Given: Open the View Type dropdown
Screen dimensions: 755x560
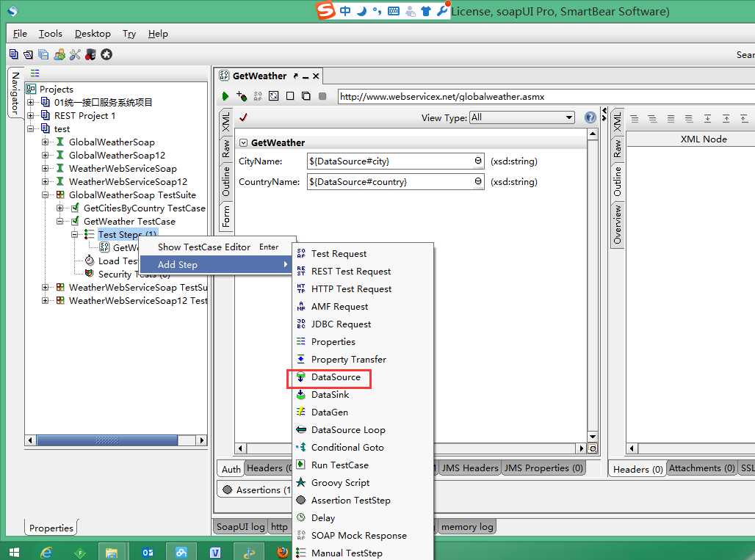Looking at the screenshot, I should point(522,117).
